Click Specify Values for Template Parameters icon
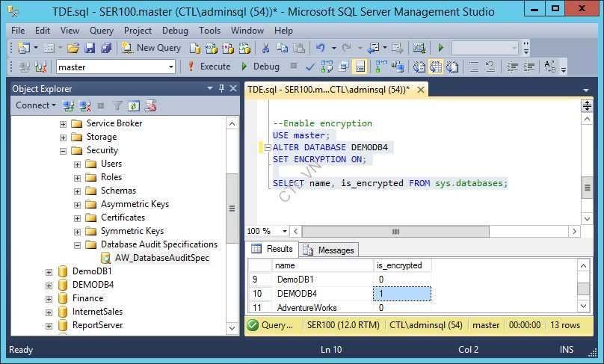This screenshot has width=604, height=364. point(549,67)
